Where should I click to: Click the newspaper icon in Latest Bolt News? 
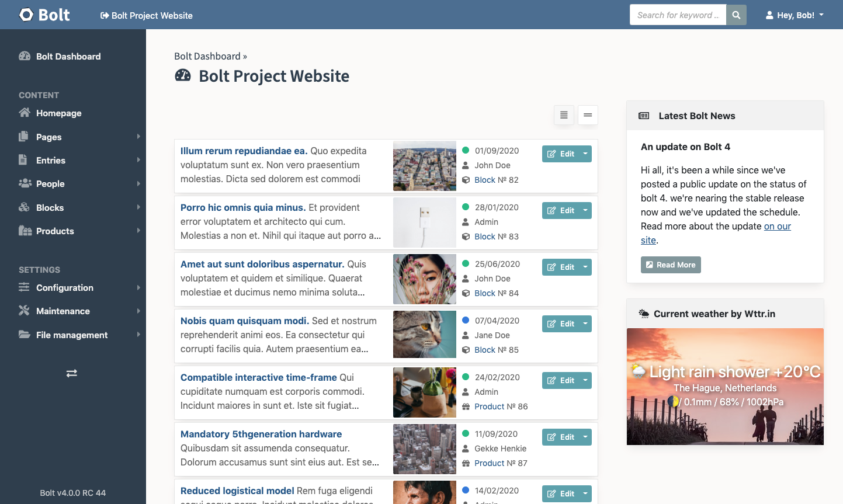644,116
